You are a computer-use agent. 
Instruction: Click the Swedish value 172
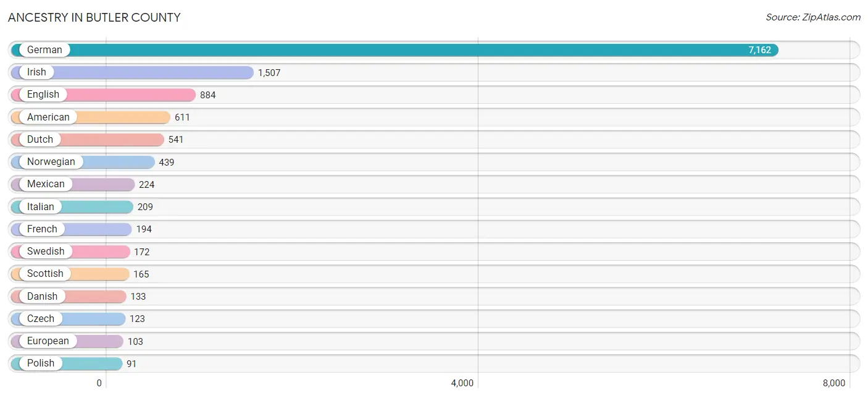click(142, 252)
